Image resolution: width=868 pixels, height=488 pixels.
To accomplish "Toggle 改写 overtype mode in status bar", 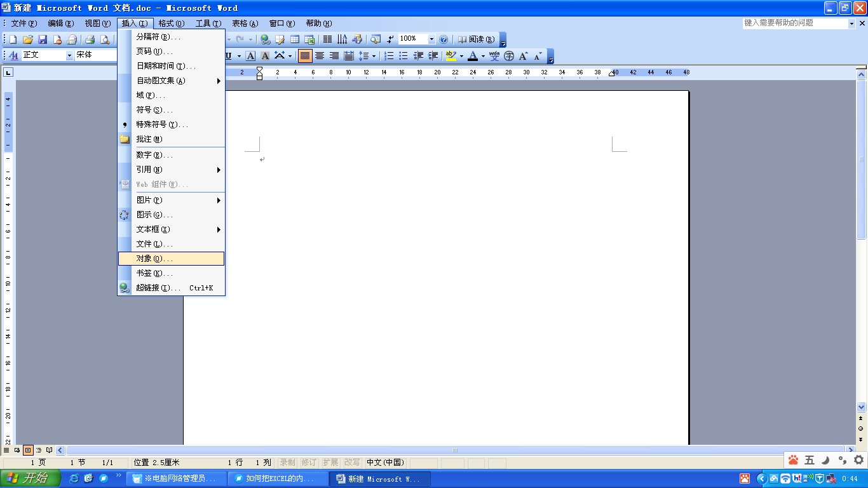I will click(x=351, y=463).
